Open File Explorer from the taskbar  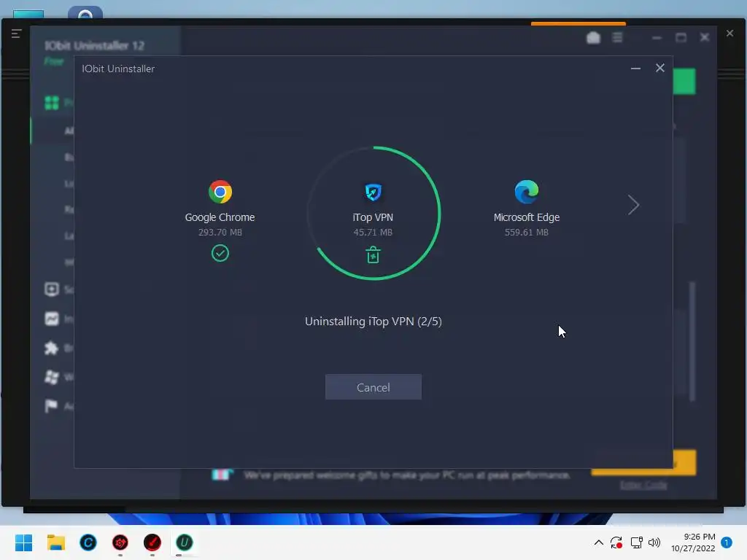coord(55,542)
